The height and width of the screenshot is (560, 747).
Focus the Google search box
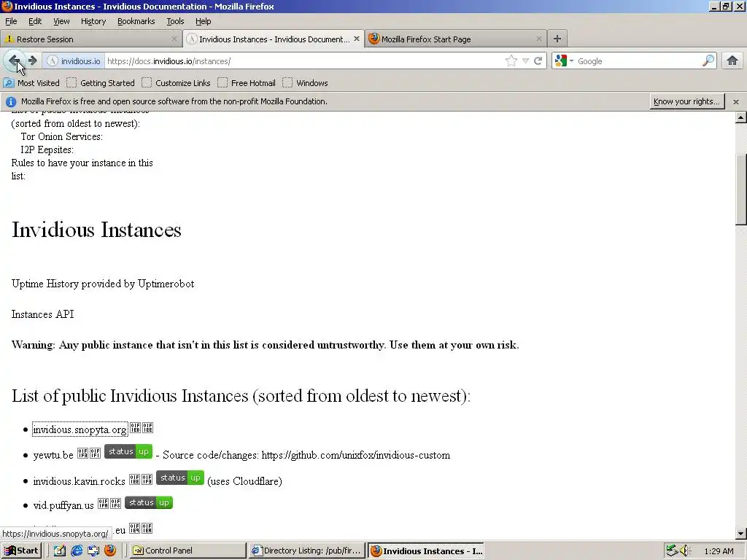pos(638,61)
